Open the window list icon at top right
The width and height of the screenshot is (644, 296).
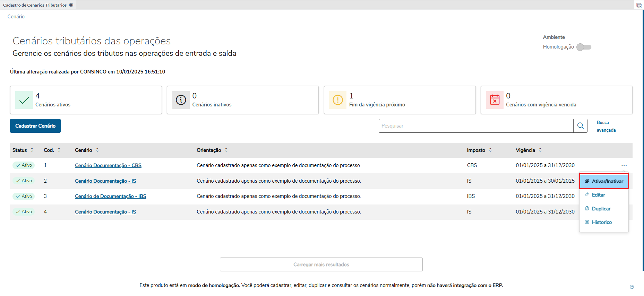(x=639, y=5)
